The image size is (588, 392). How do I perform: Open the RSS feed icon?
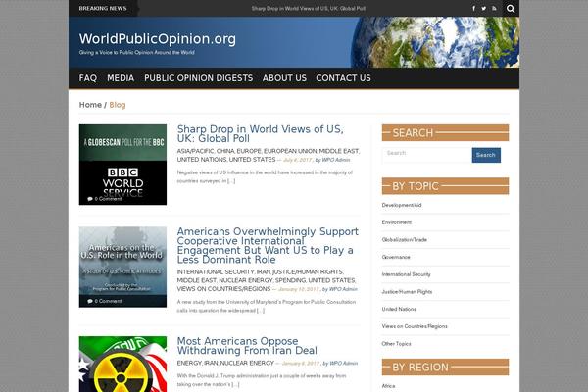pos(494,8)
